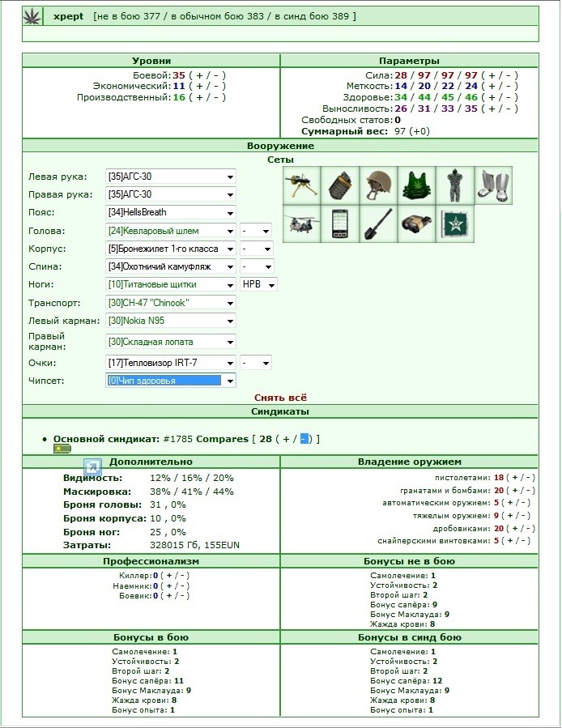Viewport: 562px width, 728px height.
Task: Decrease Экономический level with minus
Action: click(x=216, y=86)
